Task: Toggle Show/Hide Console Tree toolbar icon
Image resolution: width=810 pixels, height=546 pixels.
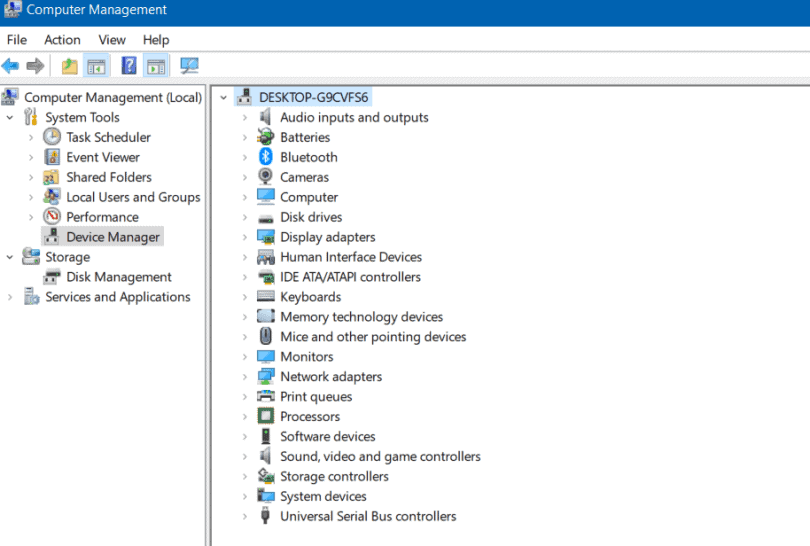Action: pos(97,66)
